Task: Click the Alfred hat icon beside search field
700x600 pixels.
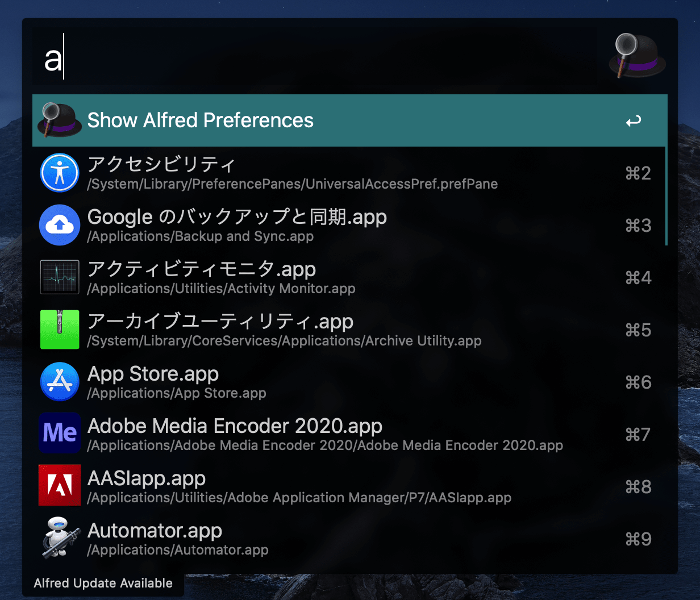Action: point(636,55)
